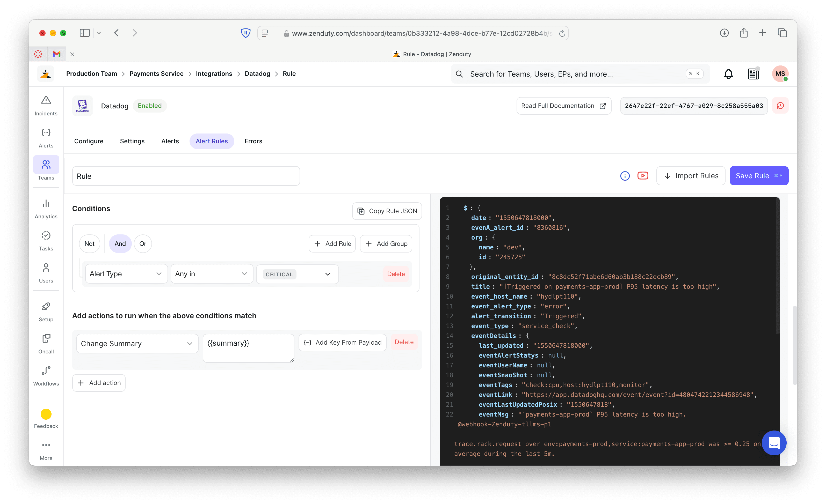The height and width of the screenshot is (504, 826).
Task: Click the Add action button
Action: pos(99,383)
